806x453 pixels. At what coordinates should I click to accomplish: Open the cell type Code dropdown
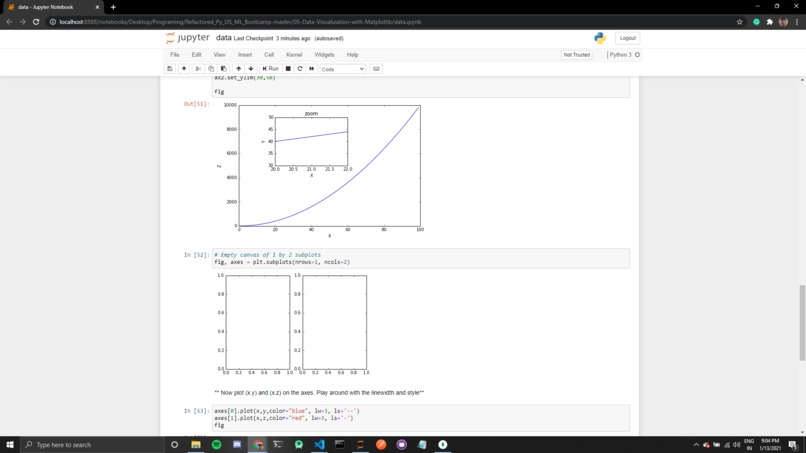[x=343, y=69]
